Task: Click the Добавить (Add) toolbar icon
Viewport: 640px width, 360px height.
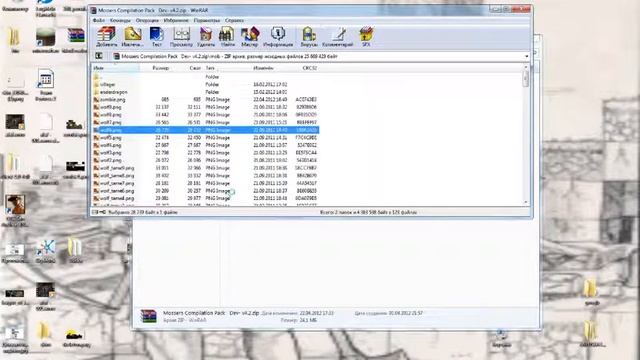Action: click(106, 36)
